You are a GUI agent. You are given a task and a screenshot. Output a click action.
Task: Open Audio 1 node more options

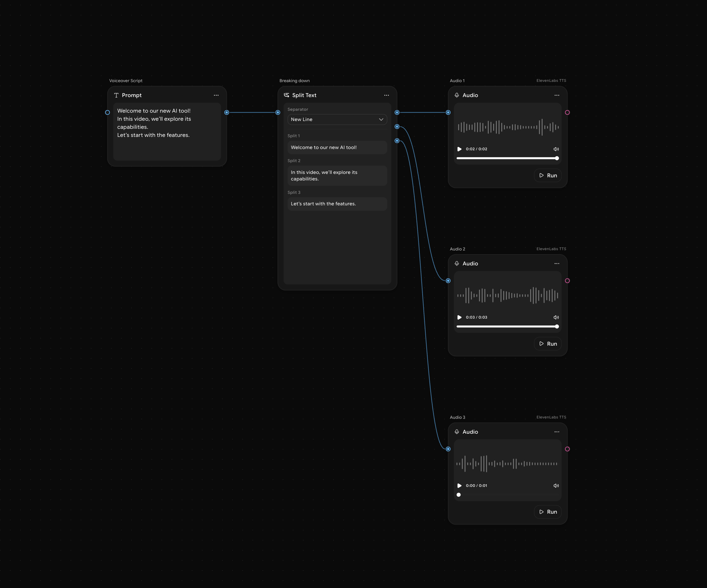click(557, 95)
